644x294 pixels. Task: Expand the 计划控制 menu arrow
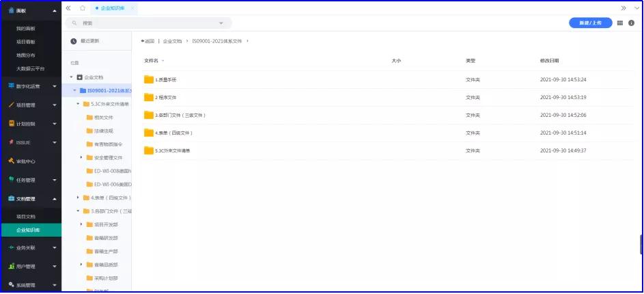(55, 124)
